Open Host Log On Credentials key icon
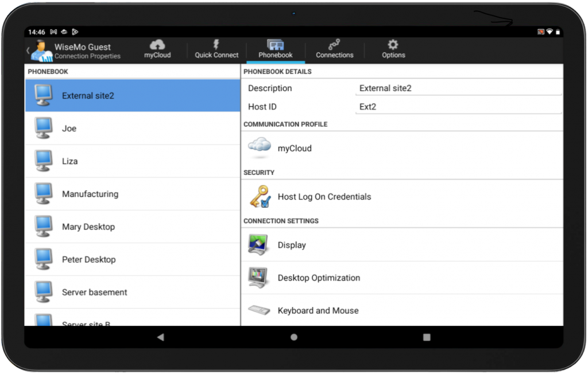The image size is (588, 374). (x=259, y=196)
